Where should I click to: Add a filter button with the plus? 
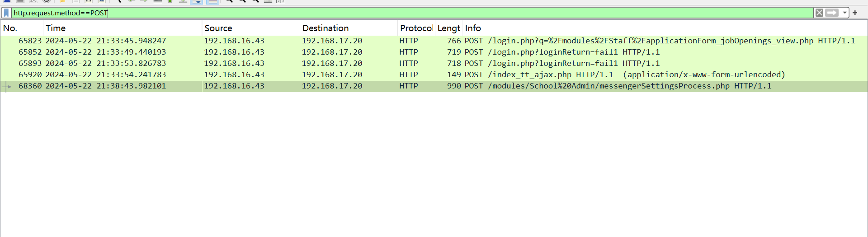click(855, 13)
